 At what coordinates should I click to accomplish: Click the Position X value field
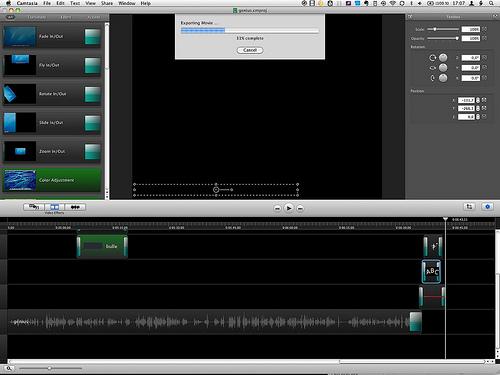coord(466,100)
